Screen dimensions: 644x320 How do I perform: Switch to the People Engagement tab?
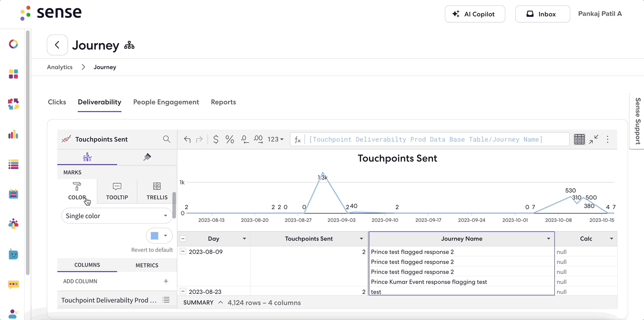pos(166,102)
